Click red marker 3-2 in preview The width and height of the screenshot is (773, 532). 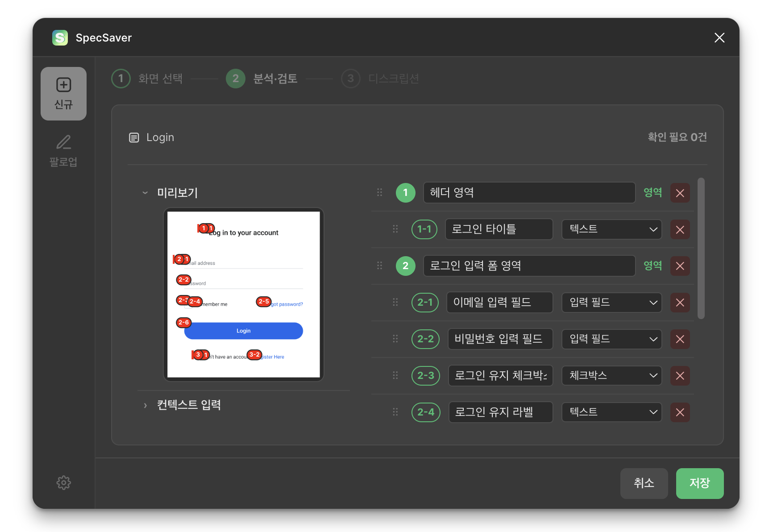(x=254, y=355)
